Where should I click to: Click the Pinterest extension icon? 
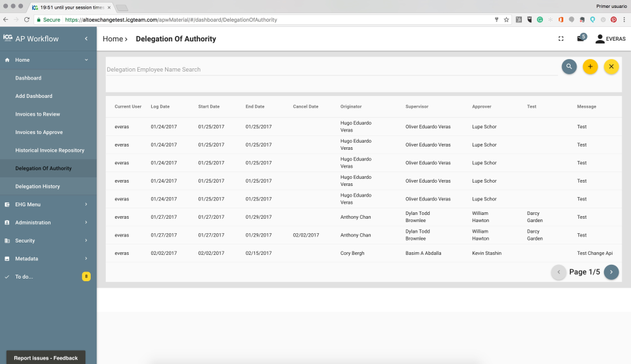613,19
